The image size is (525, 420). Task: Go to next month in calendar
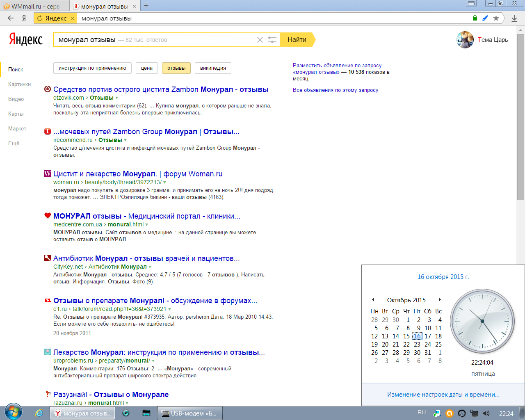(440, 300)
